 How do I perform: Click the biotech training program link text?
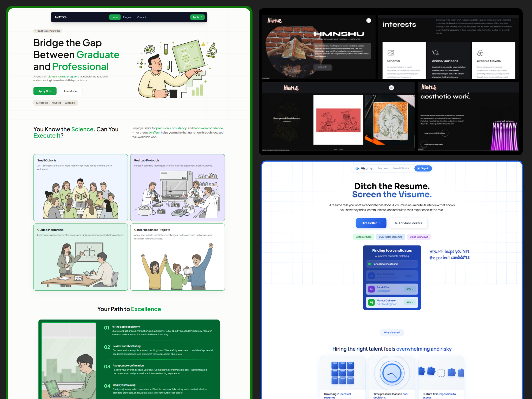[x=62, y=77]
